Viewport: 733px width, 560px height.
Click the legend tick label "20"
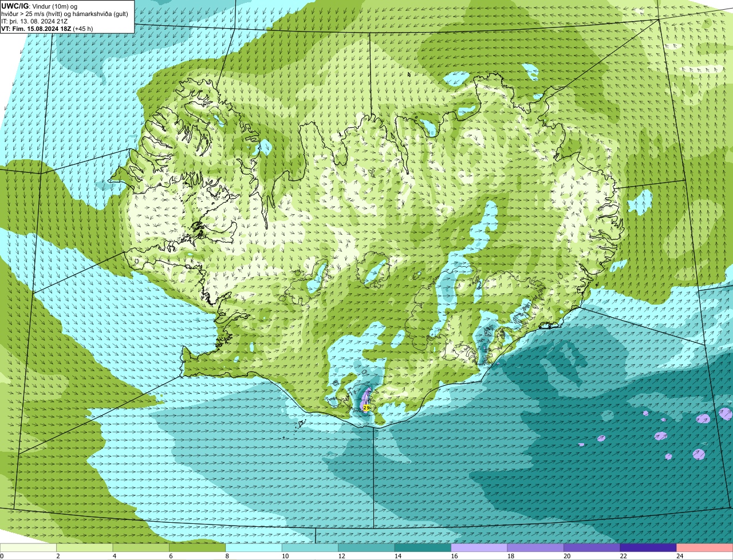[x=566, y=556]
